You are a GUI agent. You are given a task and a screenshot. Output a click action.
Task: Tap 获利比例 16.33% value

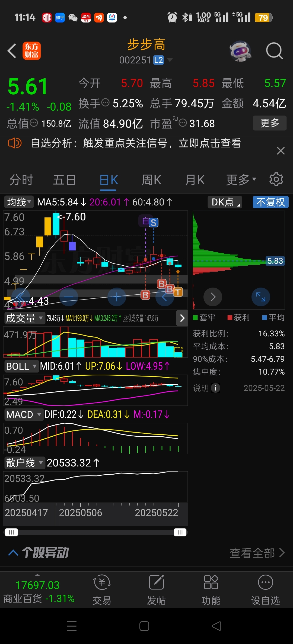point(271,333)
